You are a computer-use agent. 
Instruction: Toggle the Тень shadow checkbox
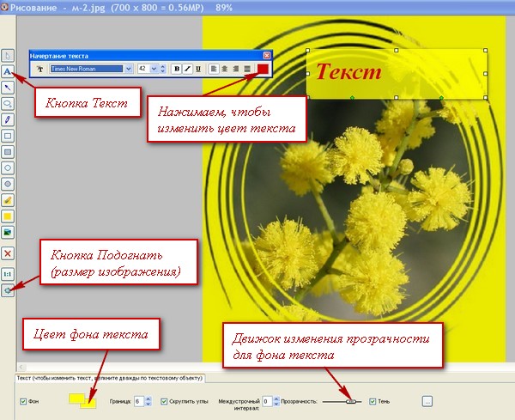coord(373,401)
